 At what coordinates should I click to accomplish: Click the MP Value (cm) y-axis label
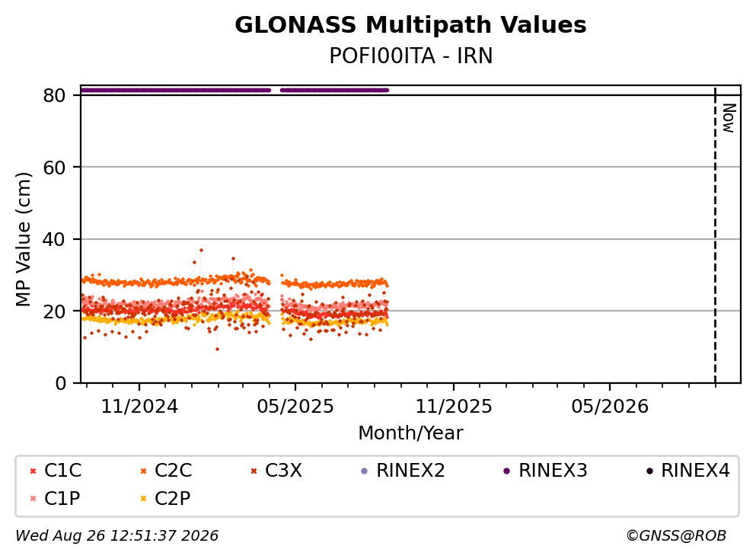(23, 239)
